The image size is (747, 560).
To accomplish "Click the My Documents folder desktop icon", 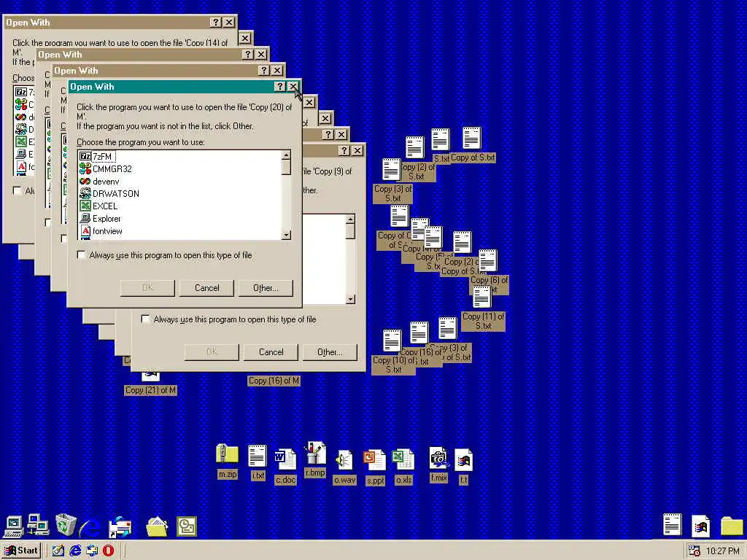I will point(157,526).
